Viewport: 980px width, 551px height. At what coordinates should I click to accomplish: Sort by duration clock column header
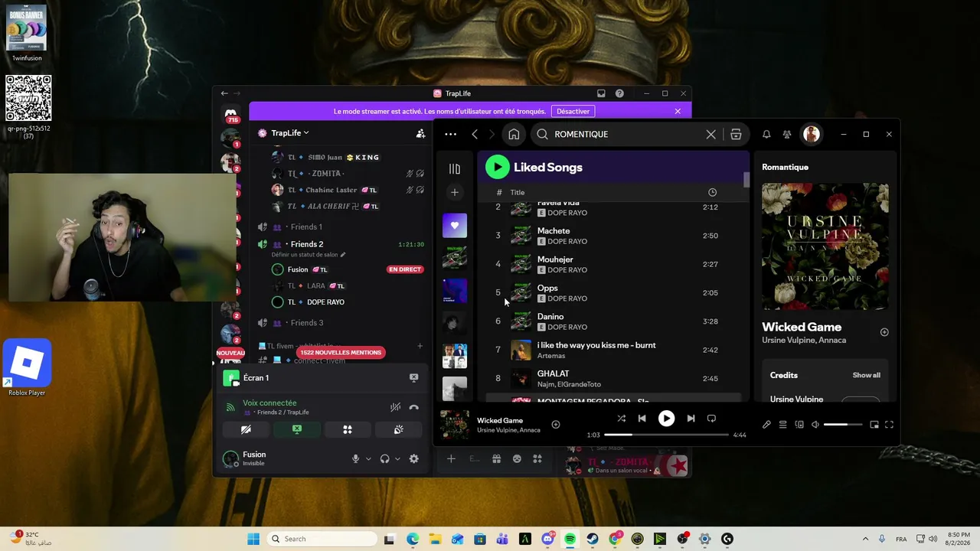click(712, 192)
